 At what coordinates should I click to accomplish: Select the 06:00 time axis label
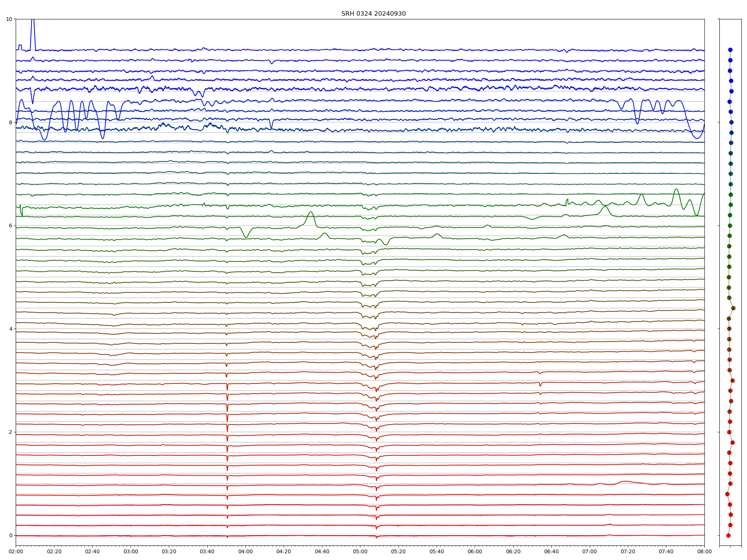pos(475,551)
